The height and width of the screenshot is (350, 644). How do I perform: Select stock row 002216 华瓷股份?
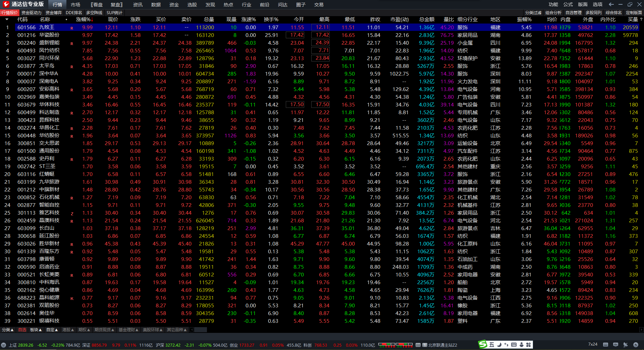[322, 35]
